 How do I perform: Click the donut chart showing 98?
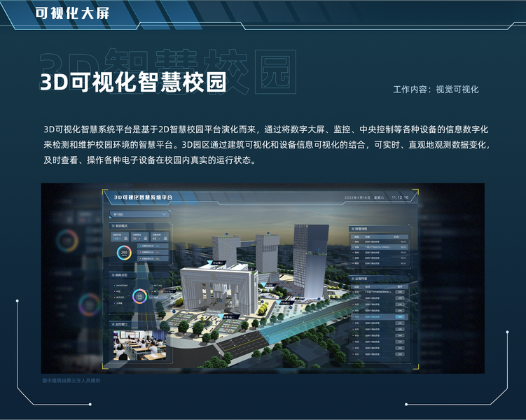139,296
